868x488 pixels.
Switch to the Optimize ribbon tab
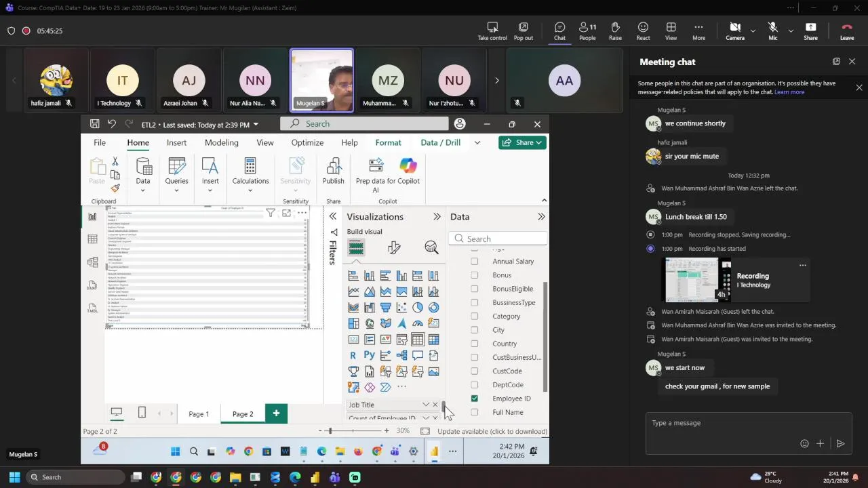pos(307,142)
